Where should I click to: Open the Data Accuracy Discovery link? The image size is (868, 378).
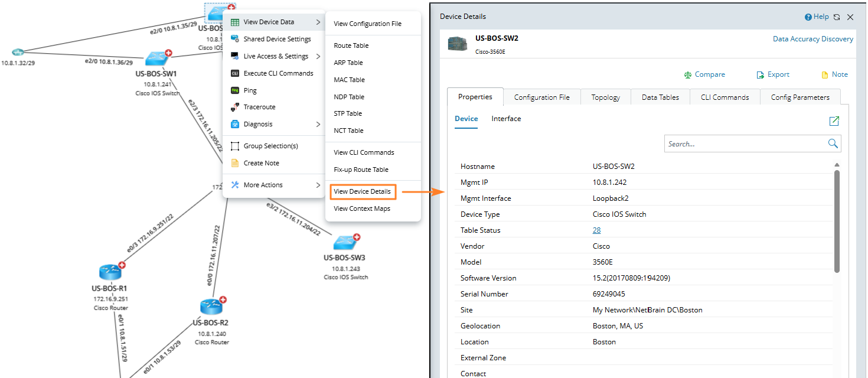click(812, 39)
